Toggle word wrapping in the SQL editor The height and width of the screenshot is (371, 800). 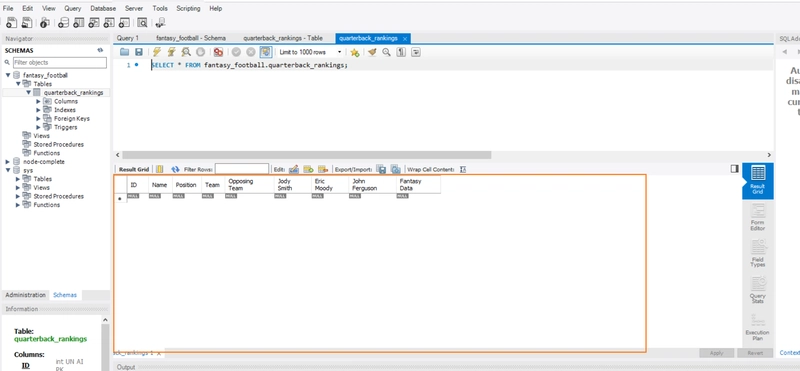tap(416, 52)
